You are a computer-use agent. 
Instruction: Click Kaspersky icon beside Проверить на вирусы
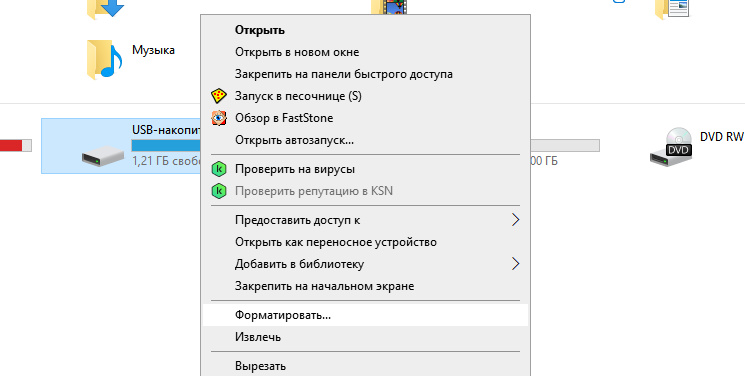coord(219,169)
